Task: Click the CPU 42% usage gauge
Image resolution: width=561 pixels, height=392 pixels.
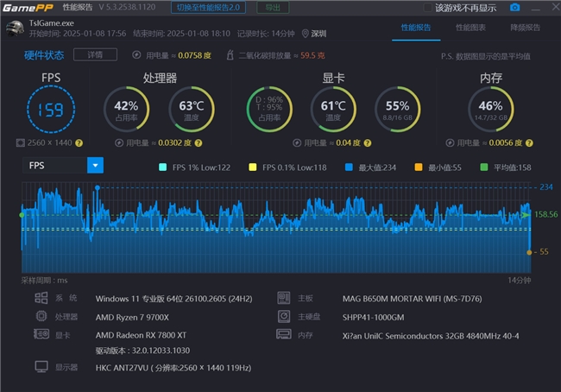Action: point(126,109)
